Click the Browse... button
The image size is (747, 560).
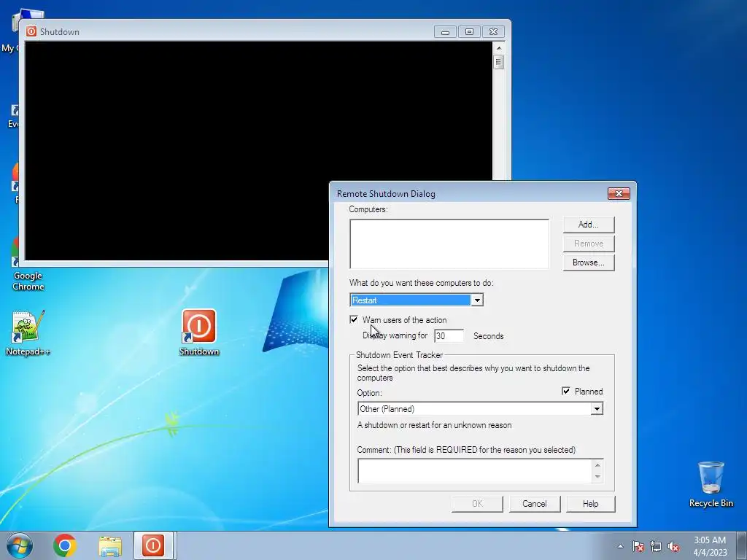(589, 262)
